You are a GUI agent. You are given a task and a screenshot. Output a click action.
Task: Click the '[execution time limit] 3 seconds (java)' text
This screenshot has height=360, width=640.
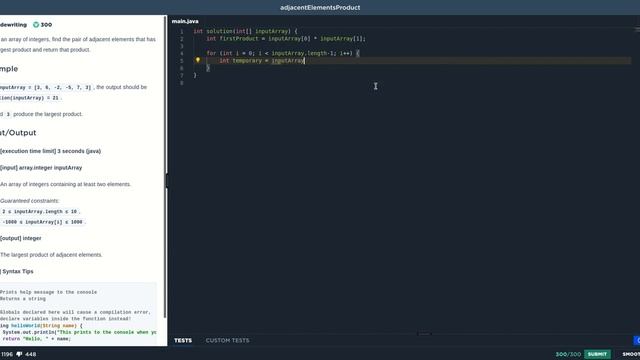(x=51, y=151)
